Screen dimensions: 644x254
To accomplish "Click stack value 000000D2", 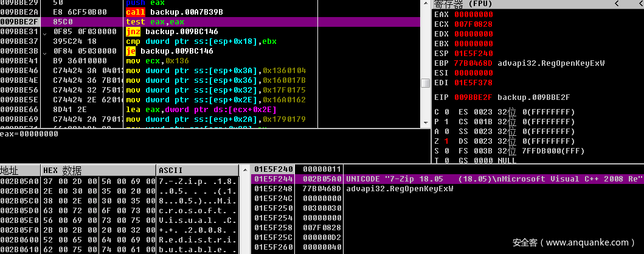I will coord(323,238).
